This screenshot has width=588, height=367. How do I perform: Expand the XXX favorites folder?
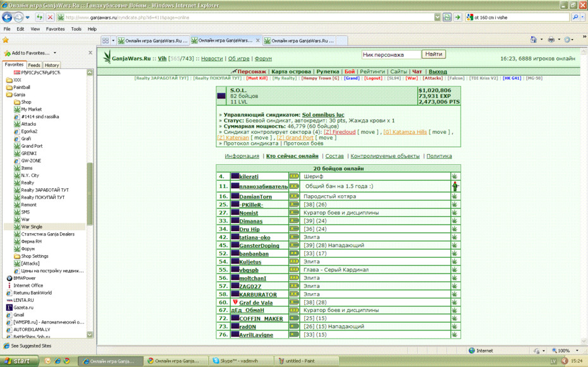click(14, 80)
